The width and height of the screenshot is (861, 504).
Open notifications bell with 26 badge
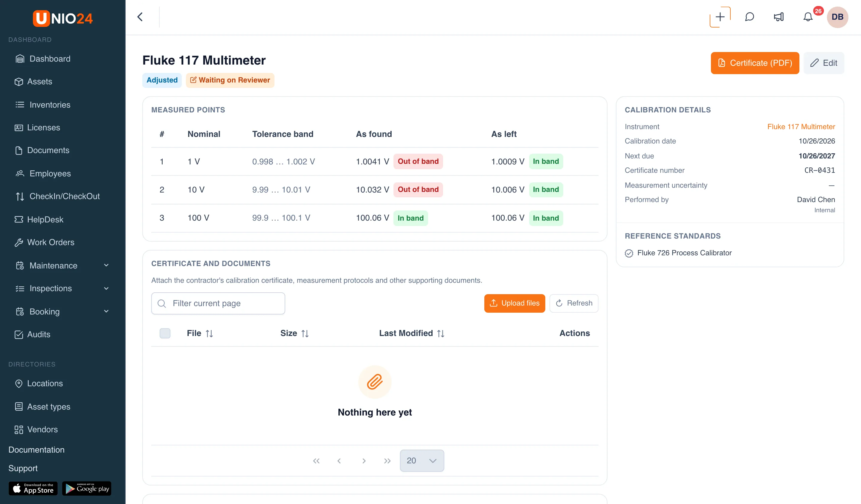pyautogui.click(x=808, y=17)
